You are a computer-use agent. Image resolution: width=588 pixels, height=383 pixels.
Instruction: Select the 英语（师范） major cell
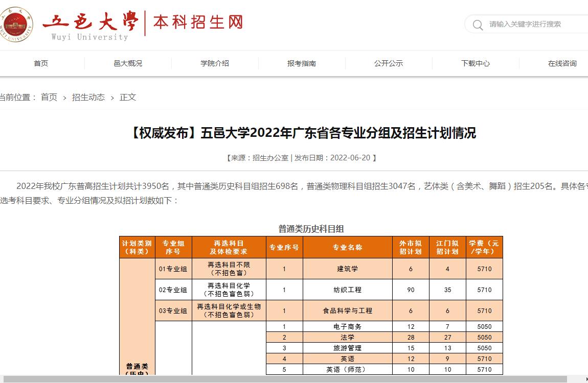(348, 370)
